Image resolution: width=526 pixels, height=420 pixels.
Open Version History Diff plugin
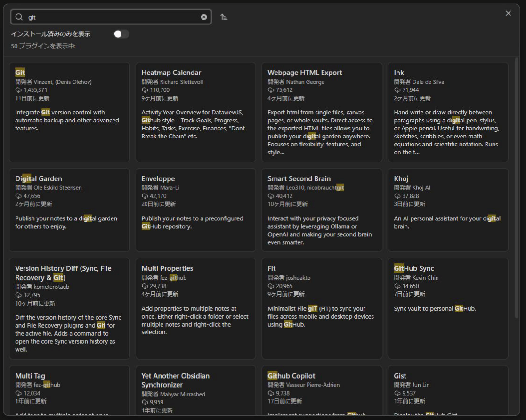click(69, 308)
